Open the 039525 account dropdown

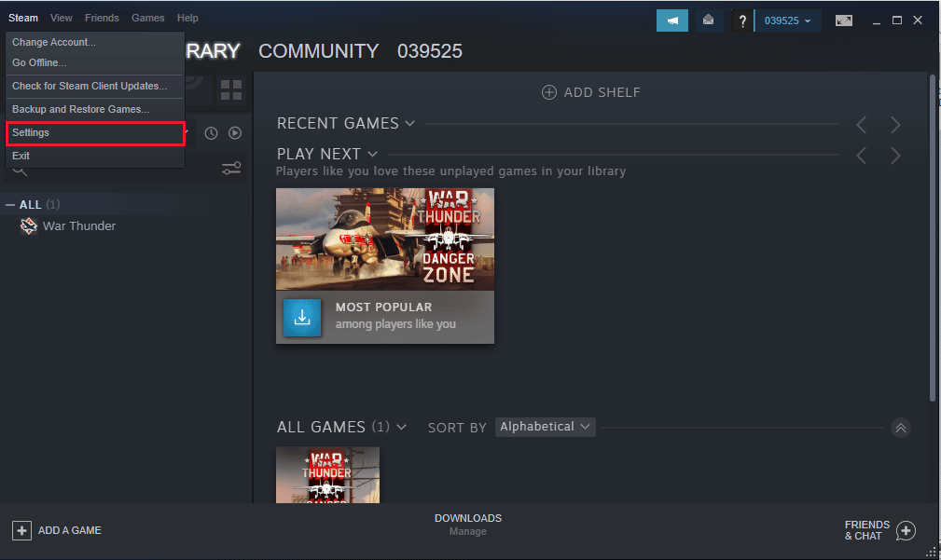pos(787,20)
